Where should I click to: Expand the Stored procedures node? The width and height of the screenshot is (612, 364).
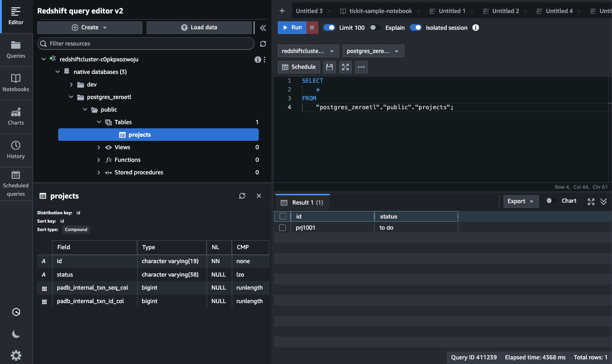[x=99, y=172]
